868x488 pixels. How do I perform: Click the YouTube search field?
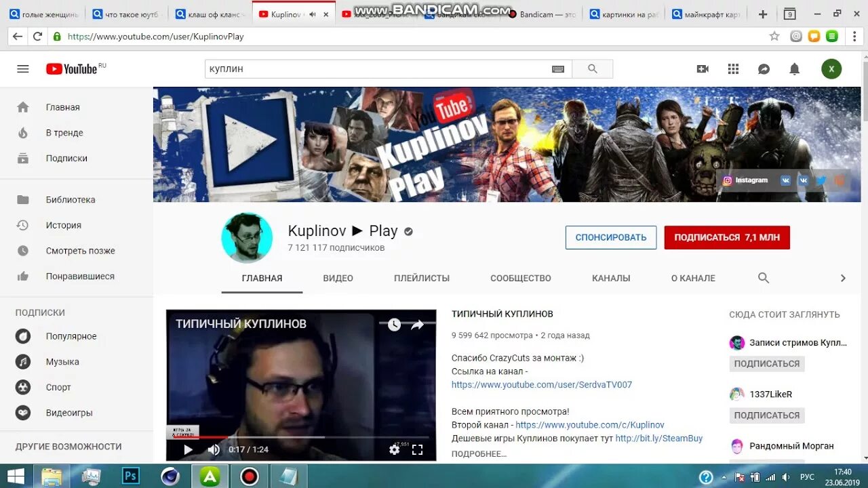coord(378,68)
